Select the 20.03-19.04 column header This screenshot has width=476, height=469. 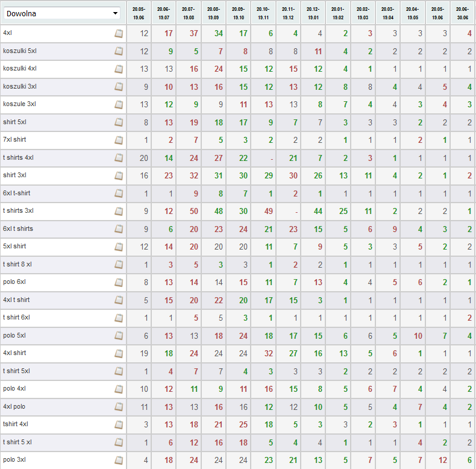pyautogui.click(x=387, y=13)
